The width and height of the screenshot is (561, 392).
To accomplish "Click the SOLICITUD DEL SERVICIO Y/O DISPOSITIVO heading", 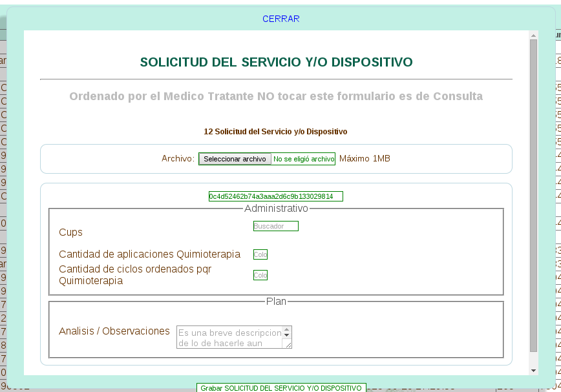I will (276, 62).
